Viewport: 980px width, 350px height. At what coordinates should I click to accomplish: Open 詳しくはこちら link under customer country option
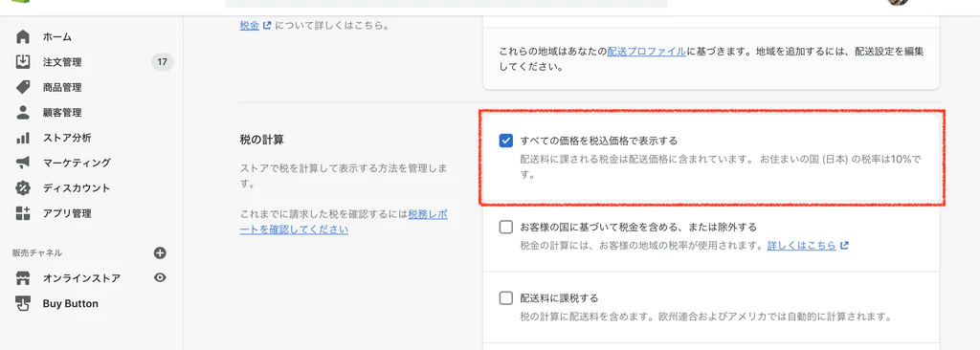(802, 246)
